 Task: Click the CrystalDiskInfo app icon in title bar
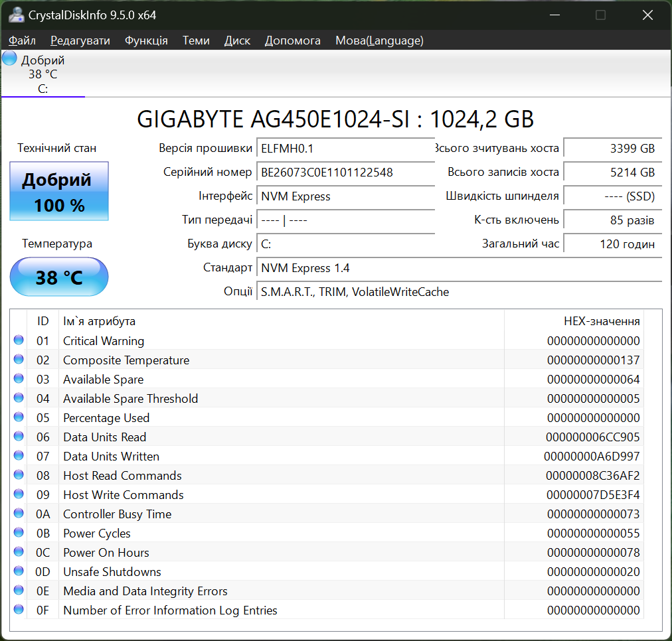(x=17, y=15)
